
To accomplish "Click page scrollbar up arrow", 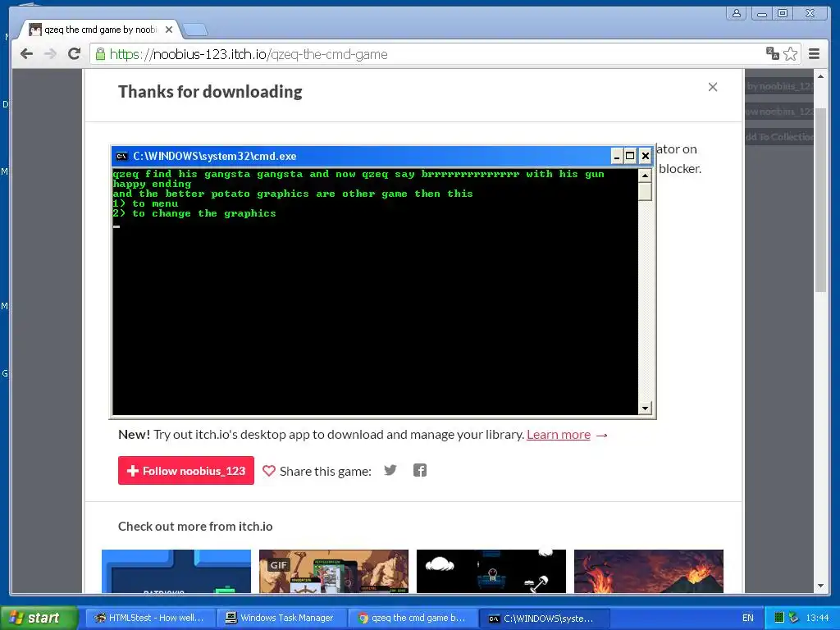I will click(x=820, y=76).
